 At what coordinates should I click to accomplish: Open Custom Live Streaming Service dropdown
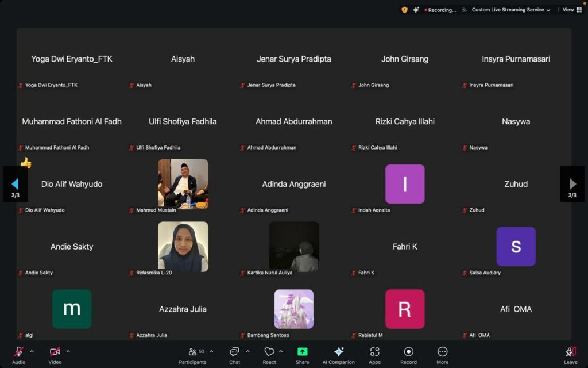point(510,10)
